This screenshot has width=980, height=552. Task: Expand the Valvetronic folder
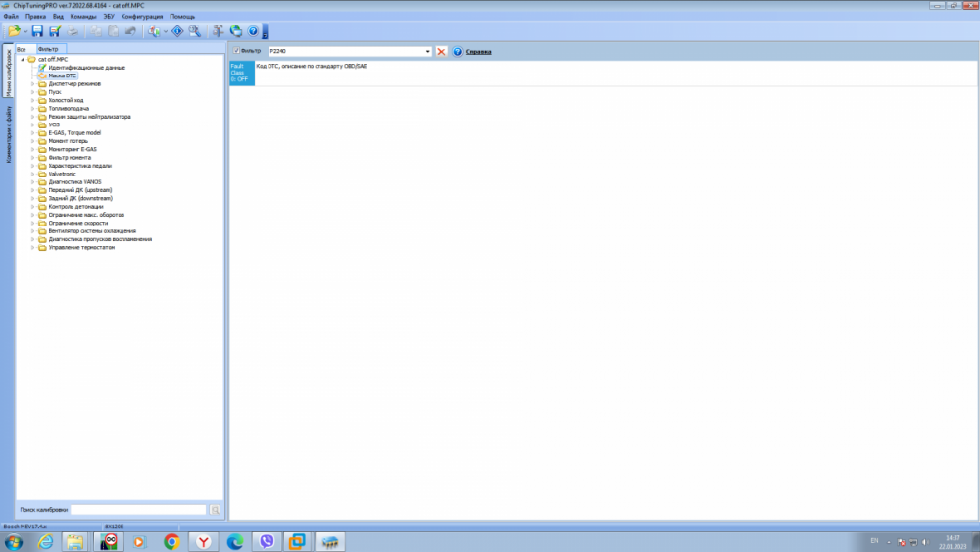(33, 174)
